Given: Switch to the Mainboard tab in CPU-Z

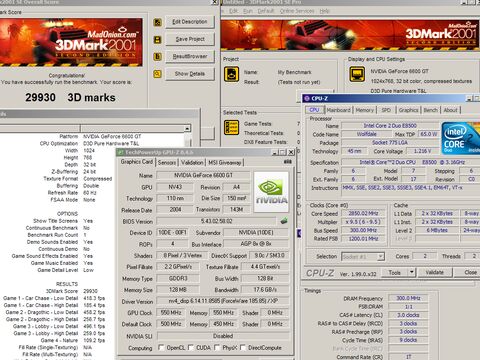Looking at the screenshot, I should coord(338,110).
